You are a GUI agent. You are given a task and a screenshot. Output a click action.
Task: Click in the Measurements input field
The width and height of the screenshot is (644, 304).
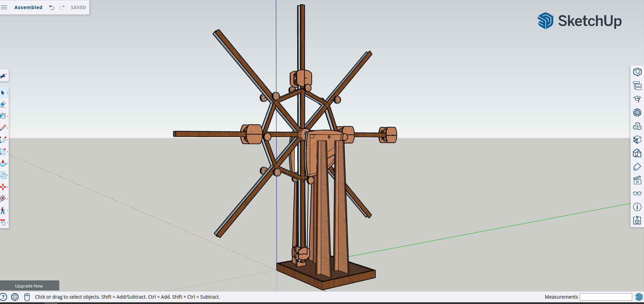(x=606, y=297)
